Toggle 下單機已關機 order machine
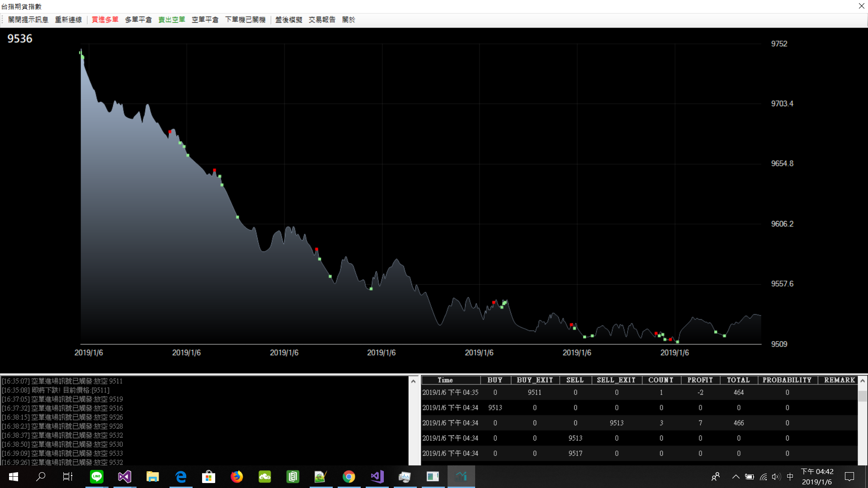The height and width of the screenshot is (488, 868). click(245, 20)
